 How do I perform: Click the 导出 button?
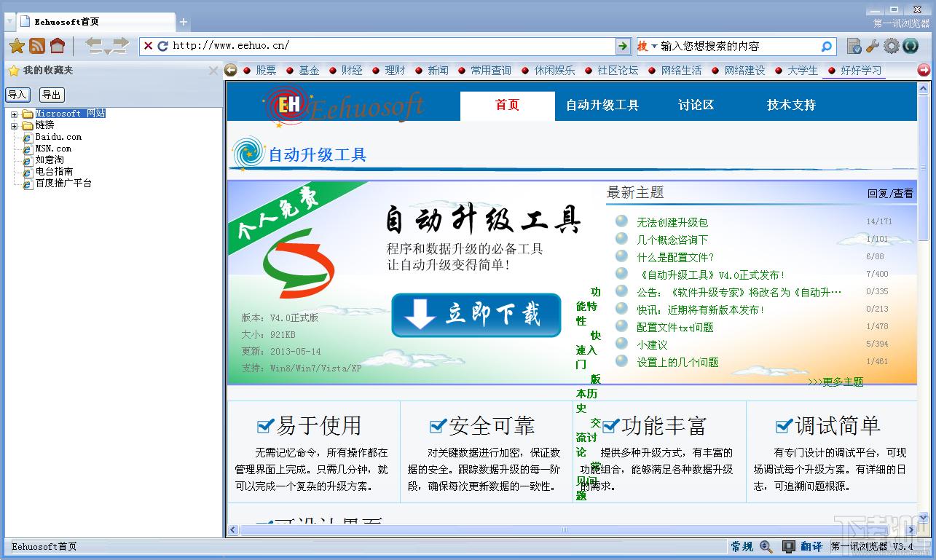(x=51, y=95)
